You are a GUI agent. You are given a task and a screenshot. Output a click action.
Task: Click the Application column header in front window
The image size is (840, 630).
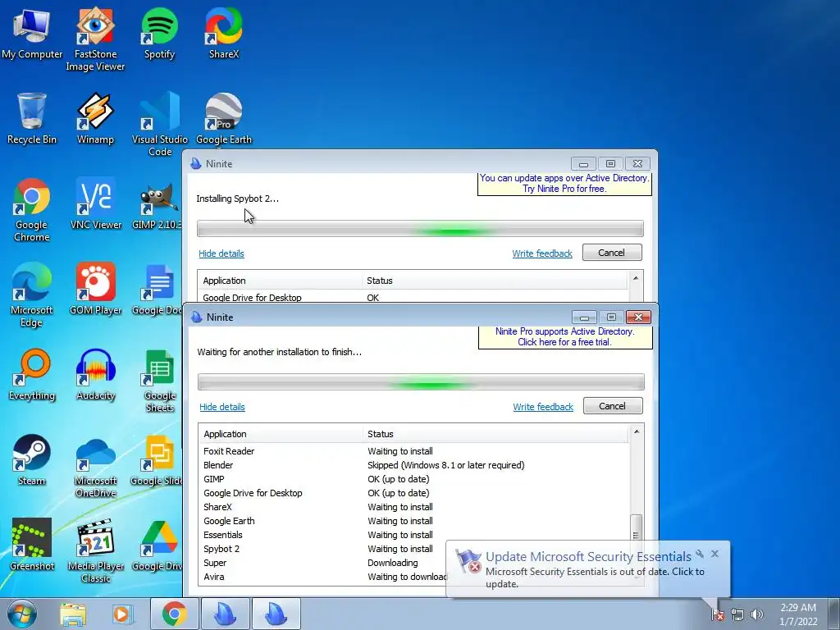tap(281, 434)
